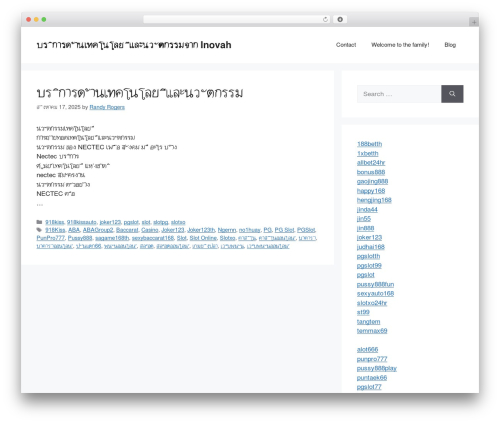The width and height of the screenshot is (500, 423).
Task: Open the judhai168 sidebar link
Action: click(371, 247)
